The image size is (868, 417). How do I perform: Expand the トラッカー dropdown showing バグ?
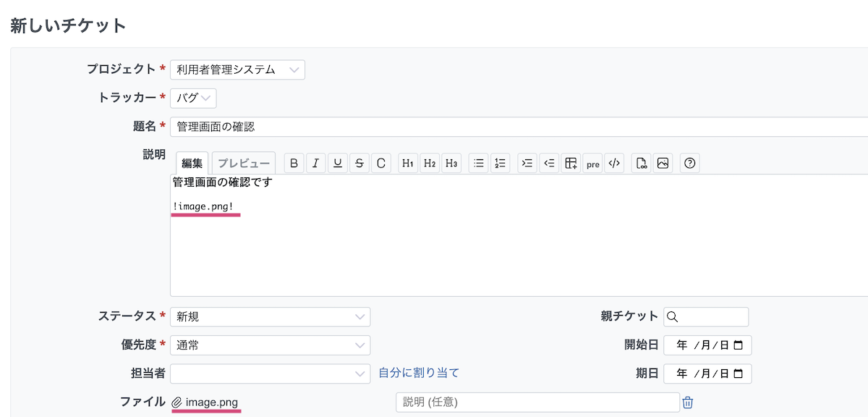[x=193, y=98]
